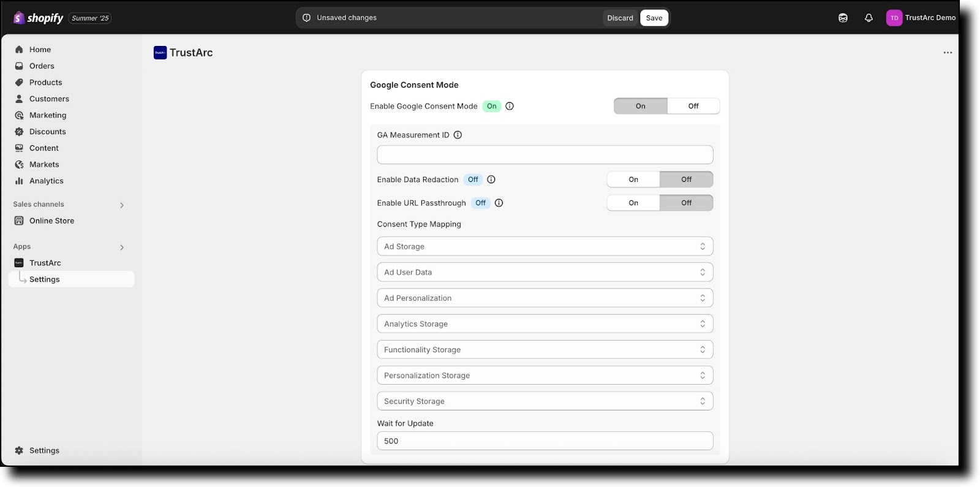
Task: Open the Functionality Storage dropdown
Action: pos(545,349)
